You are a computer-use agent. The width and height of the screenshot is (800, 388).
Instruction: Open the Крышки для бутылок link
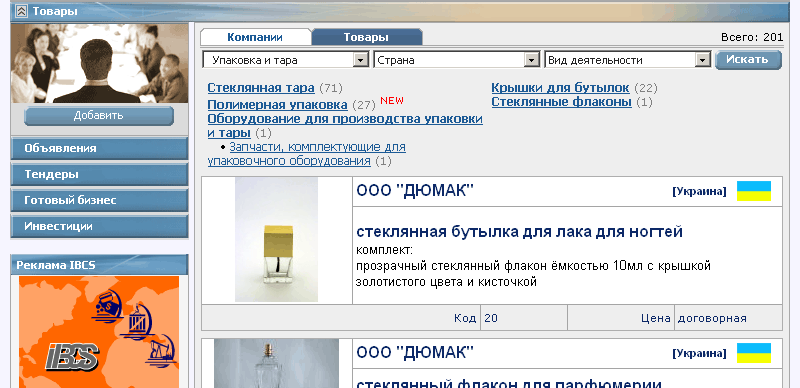(x=560, y=88)
